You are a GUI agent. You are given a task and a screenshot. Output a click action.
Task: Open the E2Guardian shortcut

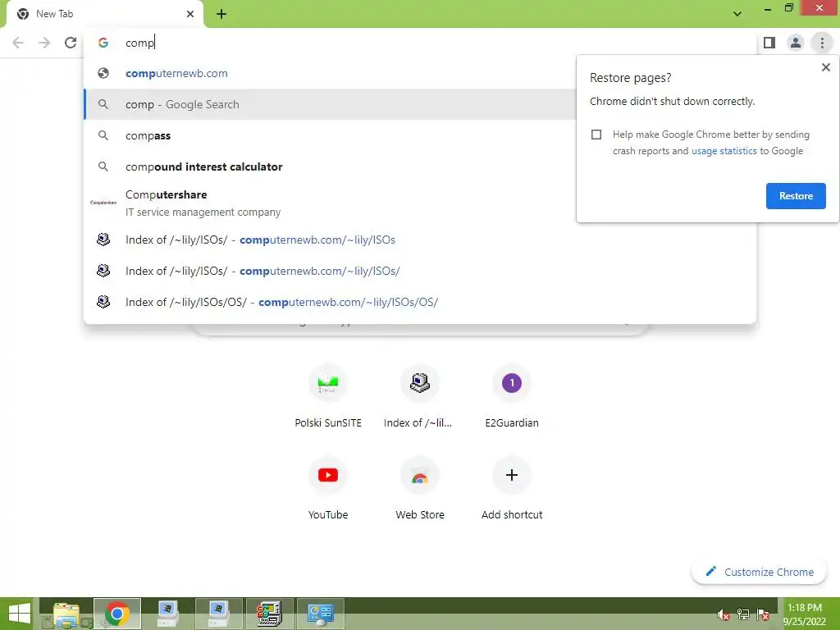[x=512, y=395]
